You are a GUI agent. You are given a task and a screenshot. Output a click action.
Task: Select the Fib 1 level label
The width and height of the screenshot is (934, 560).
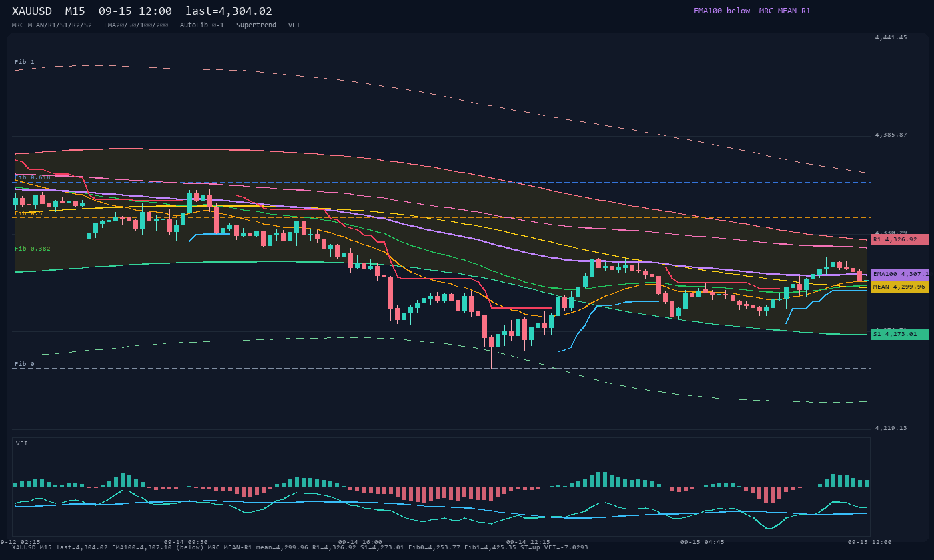pyautogui.click(x=25, y=62)
